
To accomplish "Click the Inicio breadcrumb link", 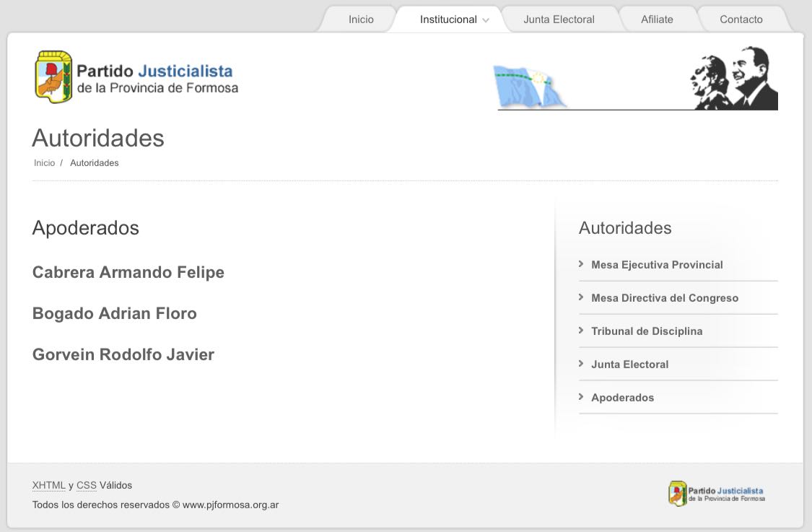I will click(x=44, y=162).
